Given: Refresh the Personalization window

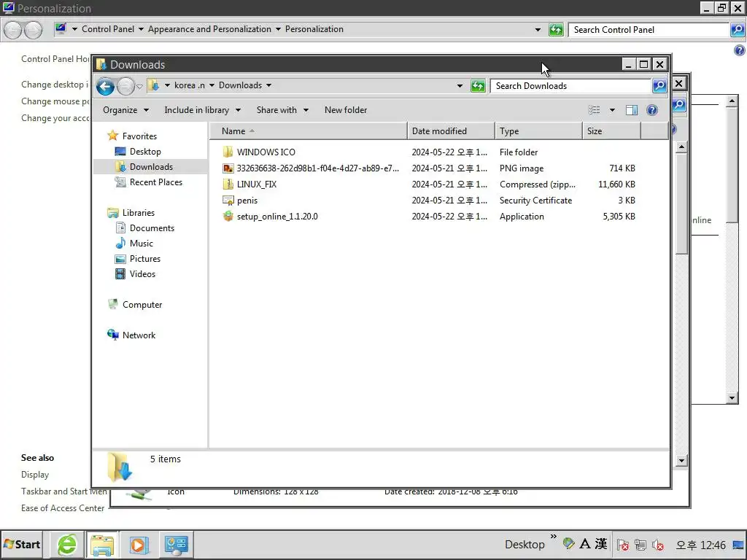Looking at the screenshot, I should click(555, 29).
